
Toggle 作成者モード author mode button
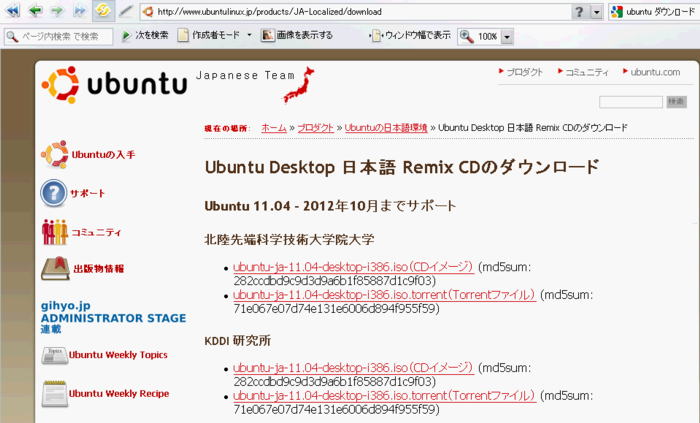point(209,35)
